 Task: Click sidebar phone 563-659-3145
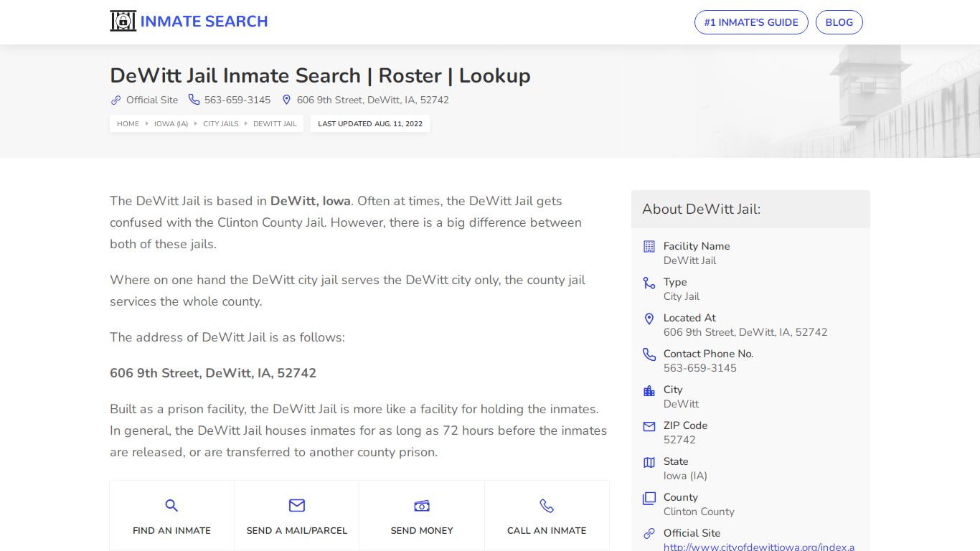pos(700,368)
